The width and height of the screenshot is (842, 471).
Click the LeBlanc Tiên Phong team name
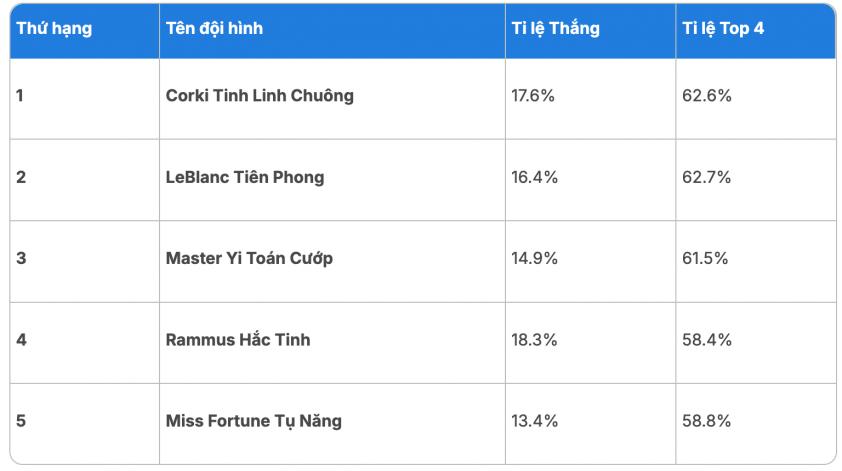pos(245,177)
